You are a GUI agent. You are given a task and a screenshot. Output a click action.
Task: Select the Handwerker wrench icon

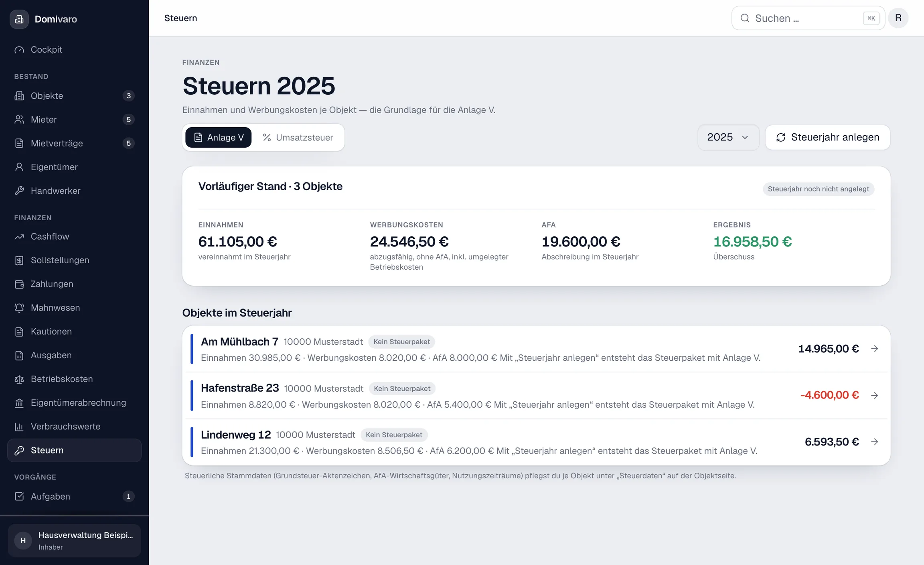tap(19, 191)
